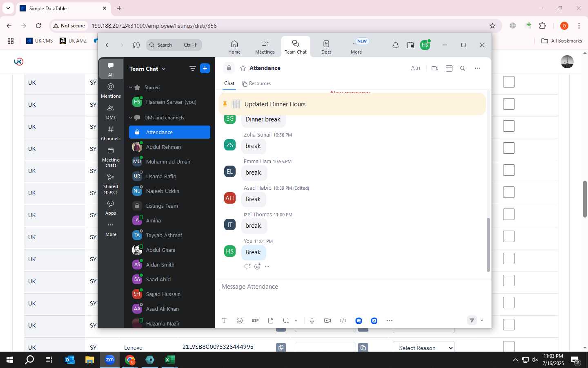Go back in Zoom navigation history
Image resolution: width=588 pixels, height=368 pixels.
point(107,45)
